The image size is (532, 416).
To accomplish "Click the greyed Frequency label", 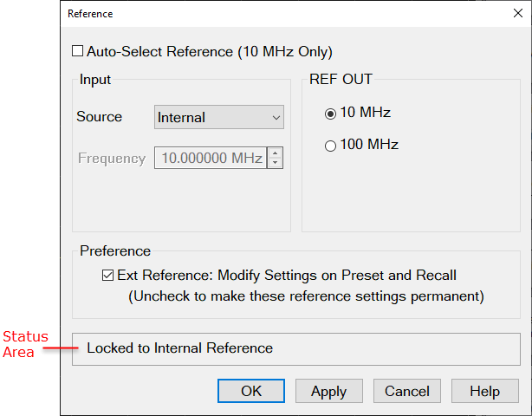I will click(x=112, y=159).
